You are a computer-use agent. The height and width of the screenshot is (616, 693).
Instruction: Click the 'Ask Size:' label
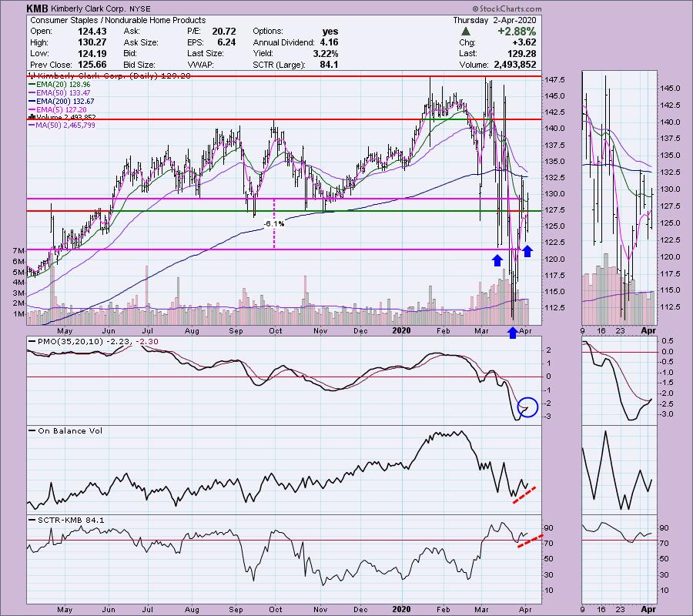[141, 42]
